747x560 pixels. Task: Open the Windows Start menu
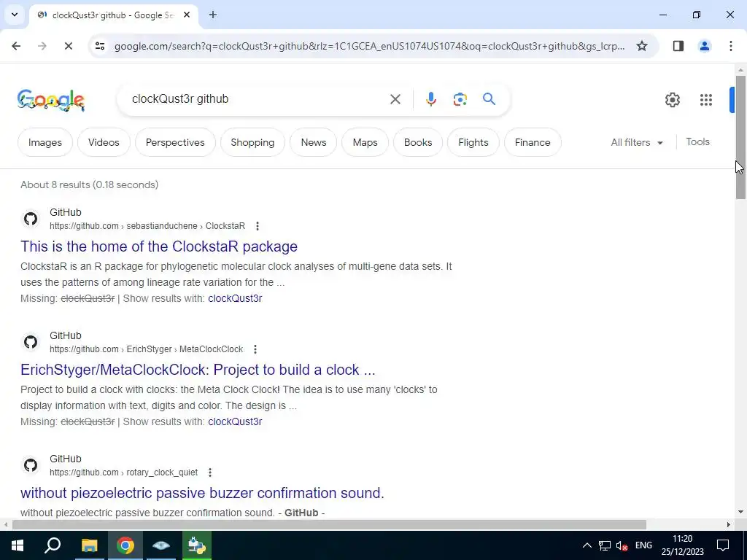tap(18, 545)
